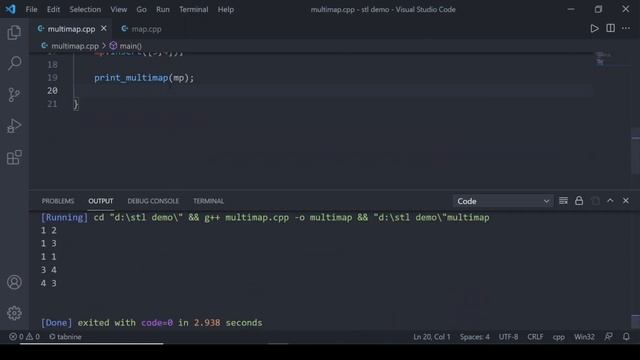Clear the output with the clear icon
The width and height of the screenshot is (640, 360).
click(x=563, y=201)
